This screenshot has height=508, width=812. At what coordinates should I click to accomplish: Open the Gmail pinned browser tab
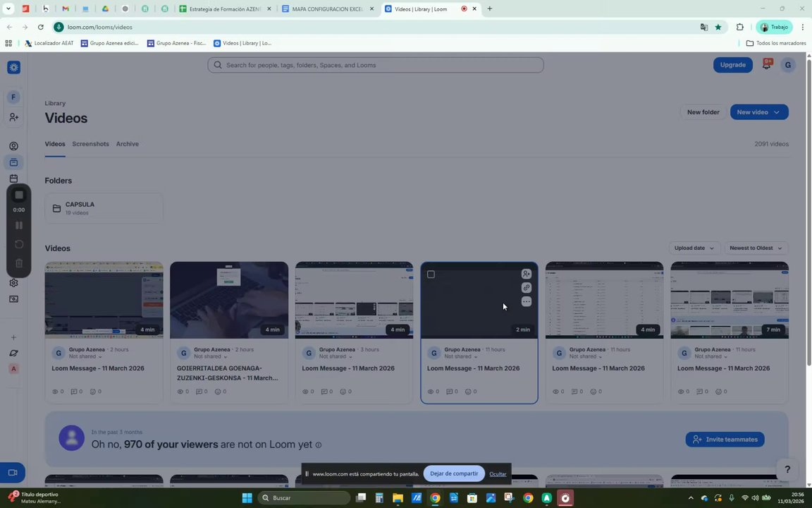pyautogui.click(x=66, y=8)
